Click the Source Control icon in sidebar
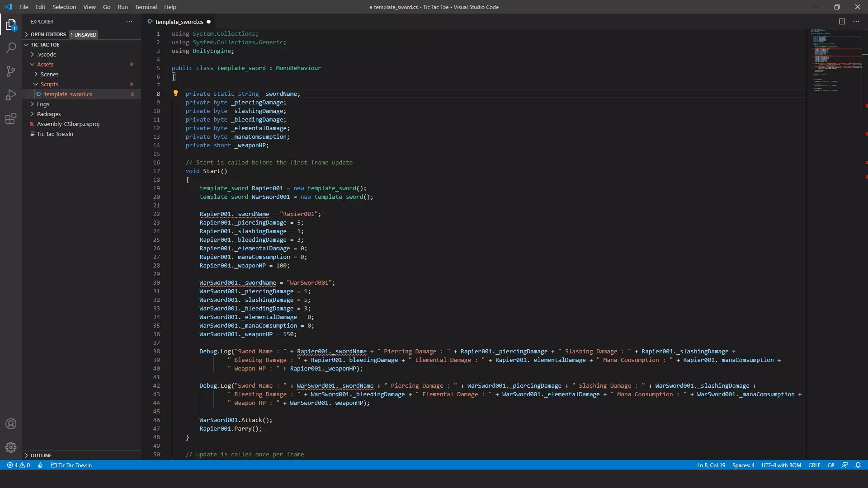The width and height of the screenshot is (868, 488). point(11,71)
